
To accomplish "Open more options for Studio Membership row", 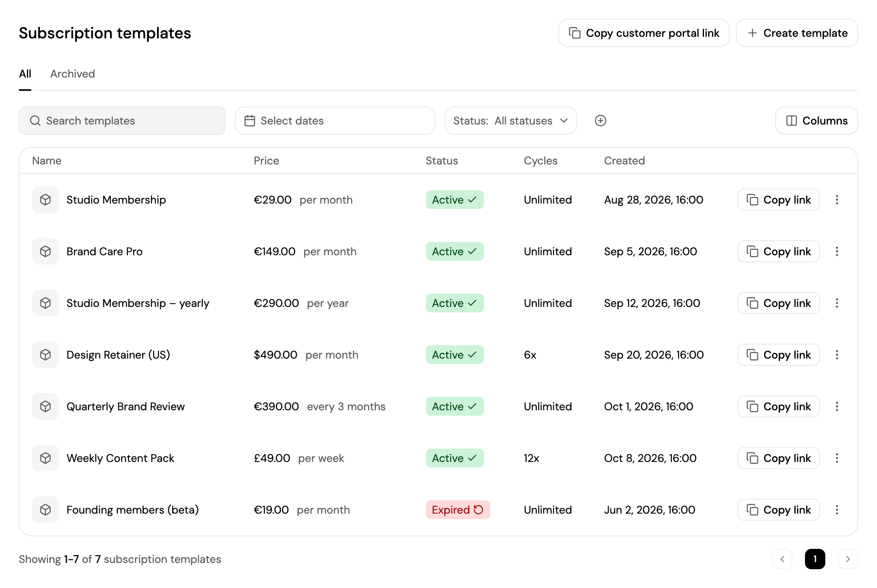I will pyautogui.click(x=837, y=200).
